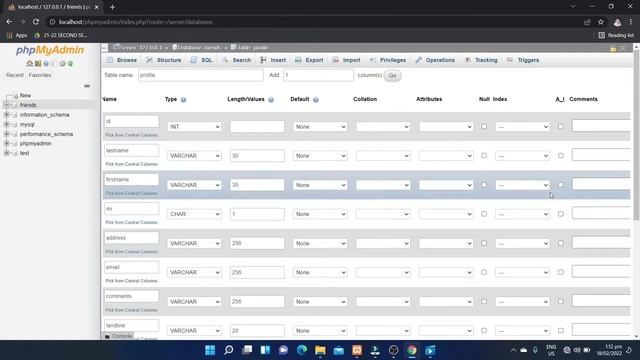Open Index dropdown for id row
Screen dimensions: 640x360
(522, 127)
